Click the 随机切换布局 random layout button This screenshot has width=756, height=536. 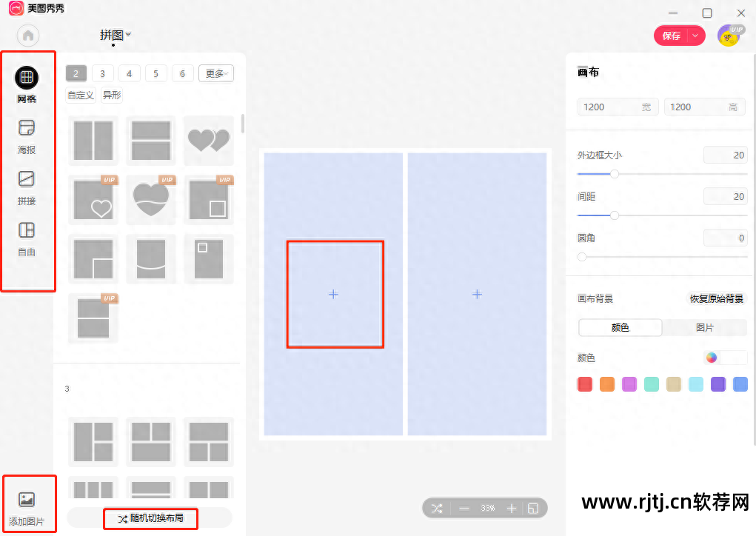coord(150,519)
